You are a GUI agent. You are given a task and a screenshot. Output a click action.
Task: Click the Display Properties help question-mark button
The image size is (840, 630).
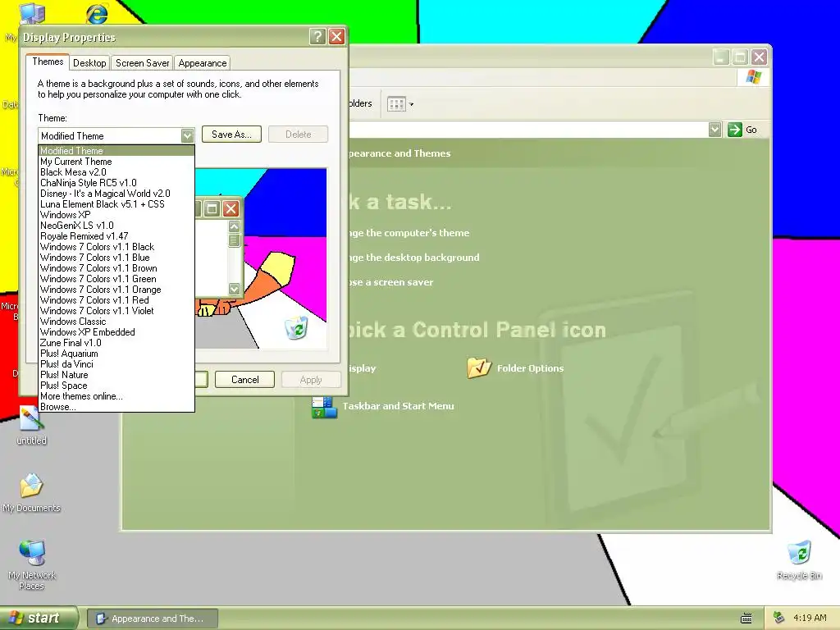pyautogui.click(x=317, y=36)
